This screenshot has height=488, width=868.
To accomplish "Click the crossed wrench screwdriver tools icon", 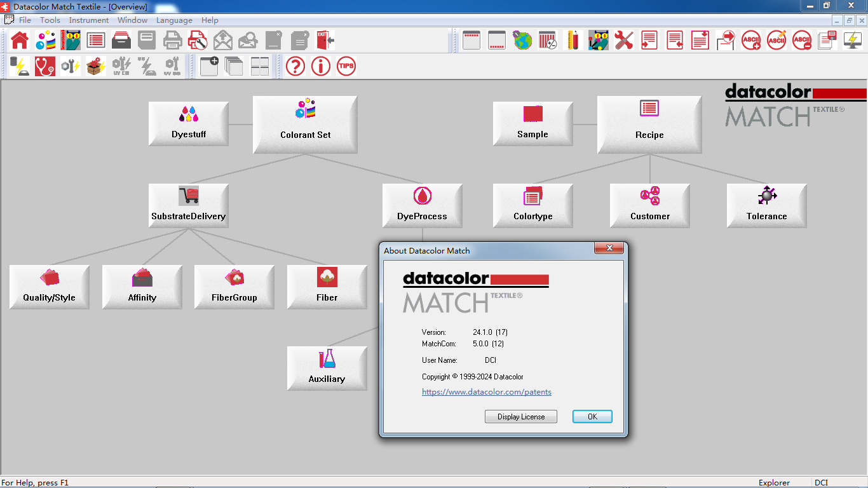I will (624, 41).
